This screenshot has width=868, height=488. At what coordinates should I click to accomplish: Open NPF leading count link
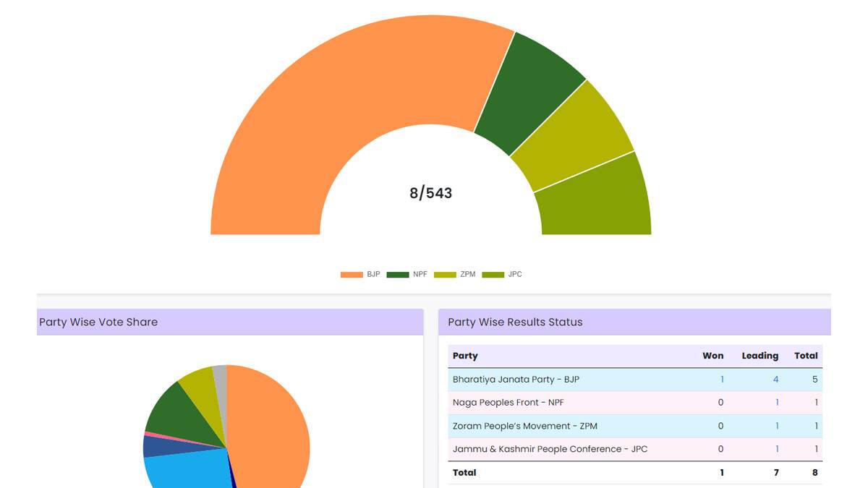[777, 403]
